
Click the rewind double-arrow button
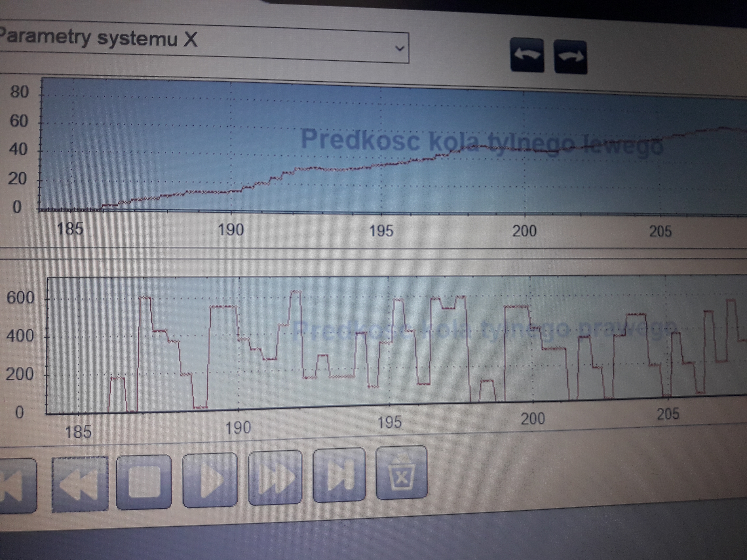tap(80, 484)
